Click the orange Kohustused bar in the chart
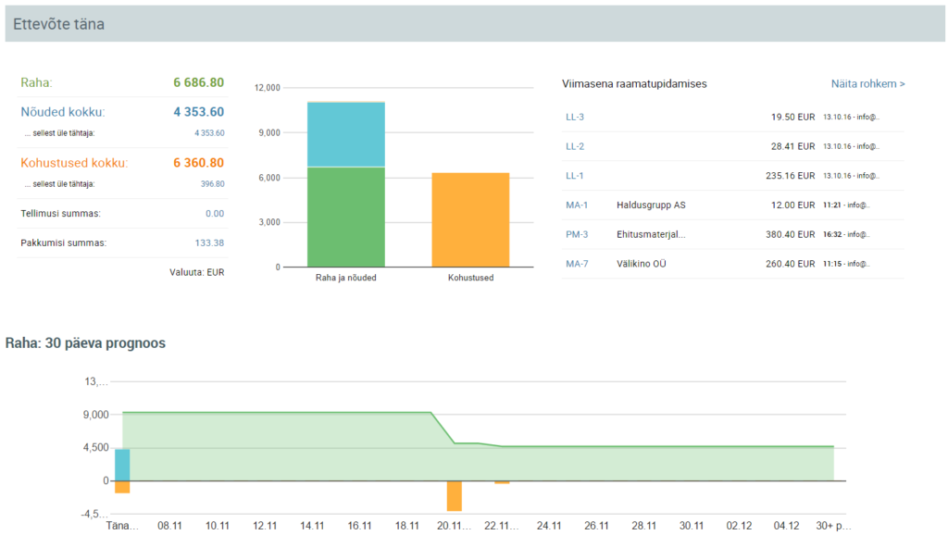Screen dimensions: 948x560 pos(470,219)
